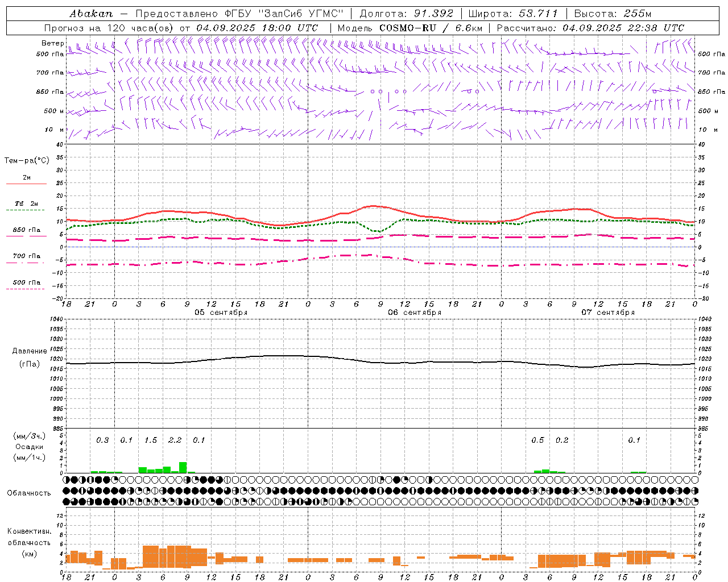Click the dashed line sample under the Td 2м legend

click(x=26, y=210)
